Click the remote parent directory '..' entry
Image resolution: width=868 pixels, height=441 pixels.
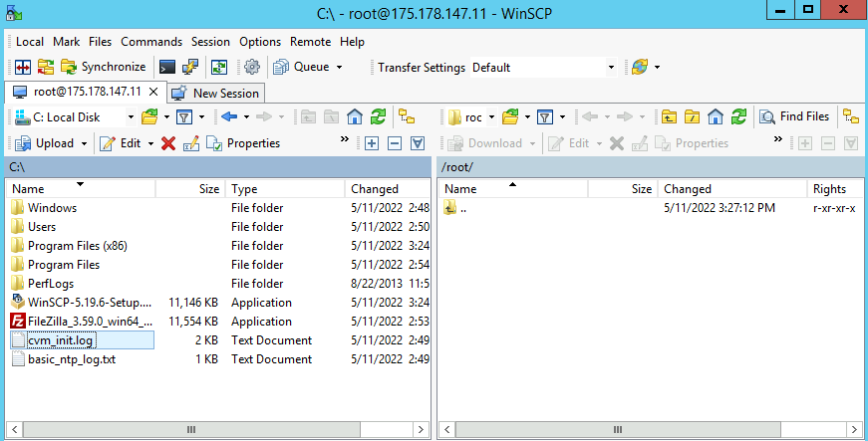[x=462, y=208]
